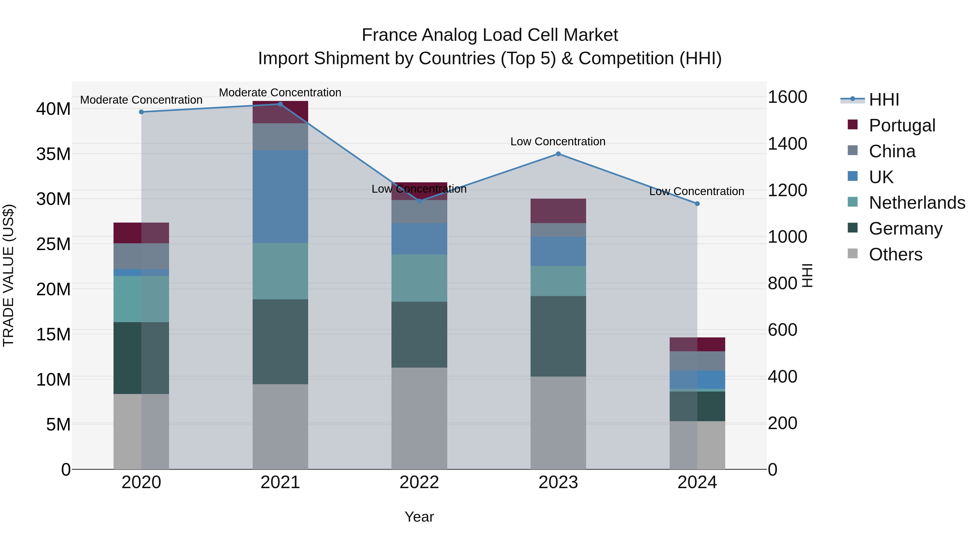Toggle the Others series via legend label

[x=896, y=254]
